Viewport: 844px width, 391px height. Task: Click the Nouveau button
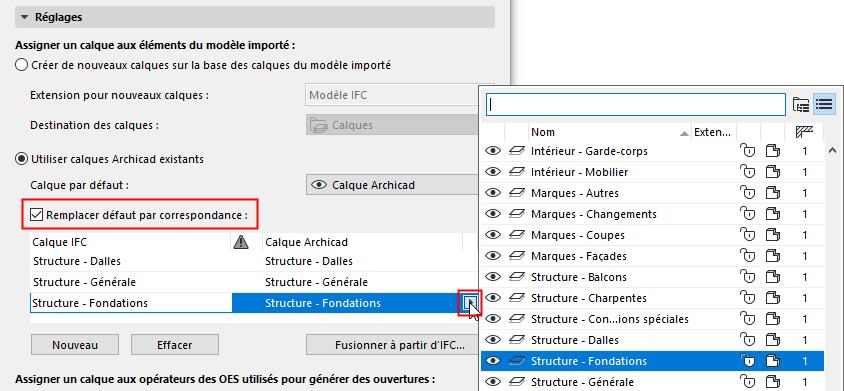tap(75, 345)
